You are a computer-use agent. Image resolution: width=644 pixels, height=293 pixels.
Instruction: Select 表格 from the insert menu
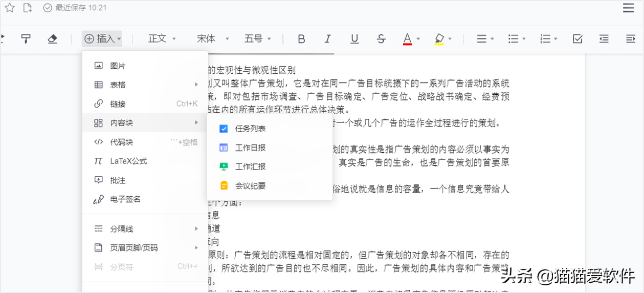(118, 85)
